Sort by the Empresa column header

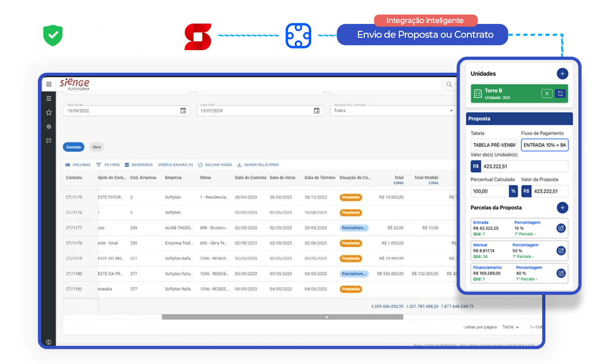tap(173, 177)
